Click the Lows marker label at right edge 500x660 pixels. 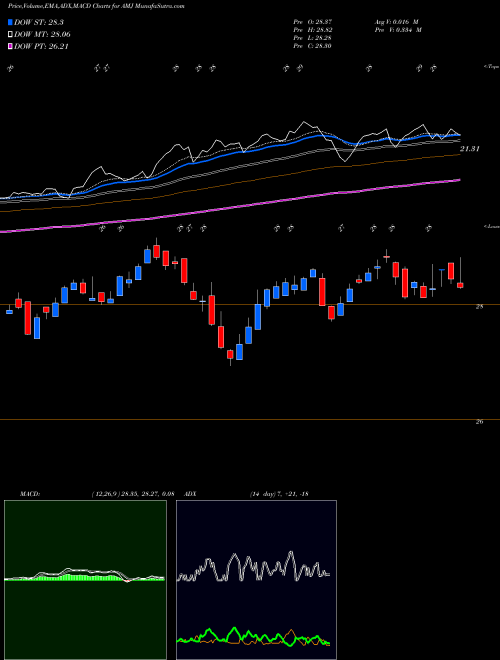[491, 226]
